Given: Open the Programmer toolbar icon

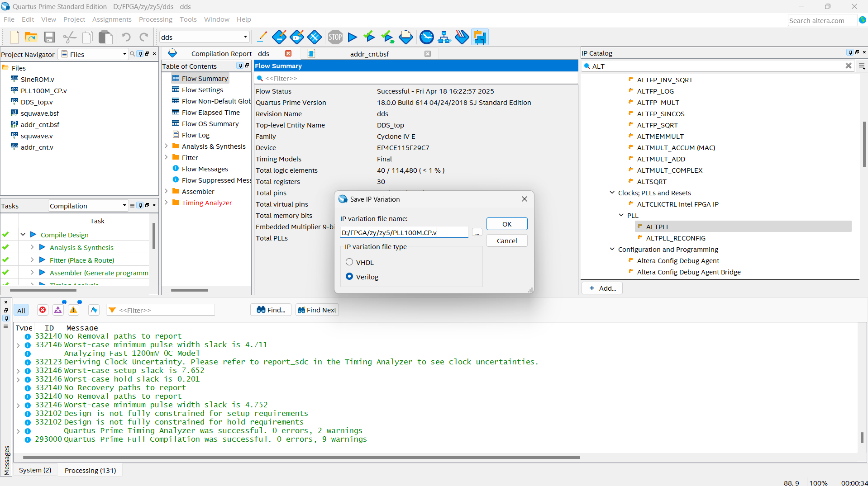Looking at the screenshot, I should pos(462,37).
